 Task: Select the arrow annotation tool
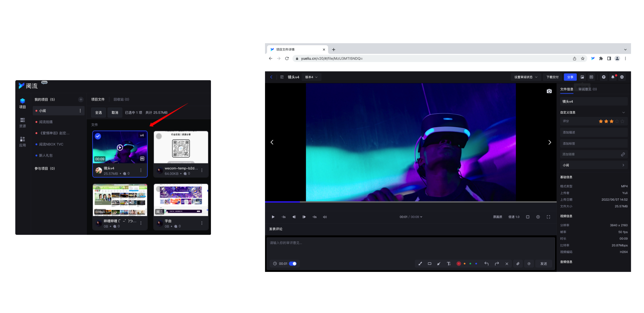[x=439, y=264]
